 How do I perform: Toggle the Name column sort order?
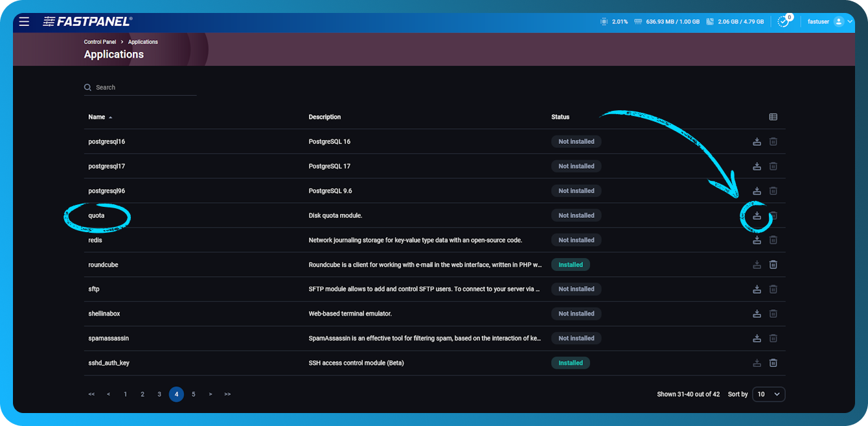[97, 117]
